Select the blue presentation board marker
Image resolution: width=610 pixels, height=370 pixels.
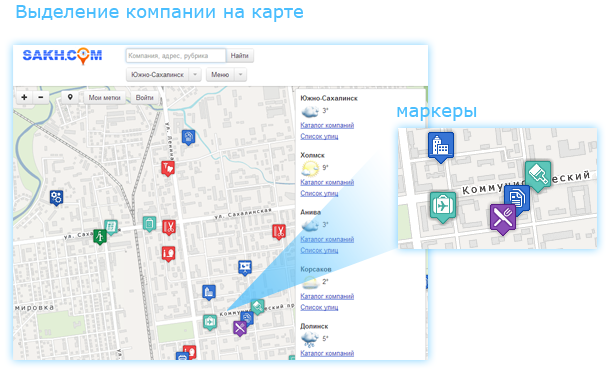pyautogui.click(x=245, y=268)
